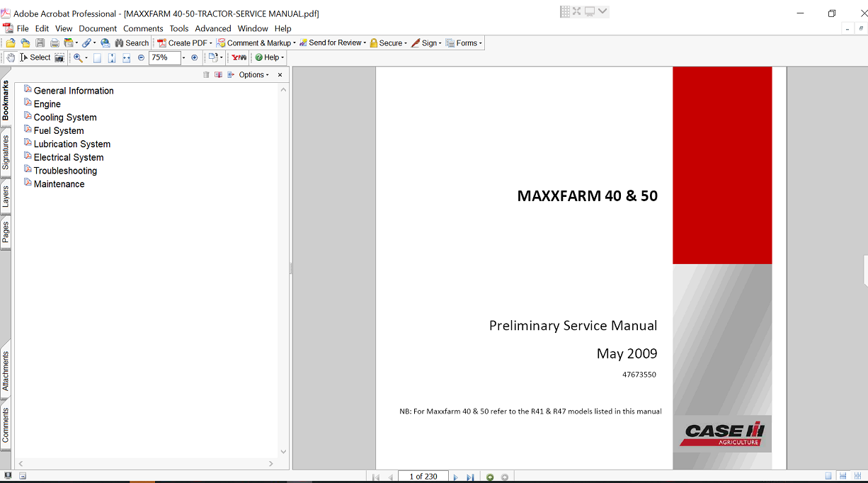Open the Troubleshooting bookmark

pos(65,171)
